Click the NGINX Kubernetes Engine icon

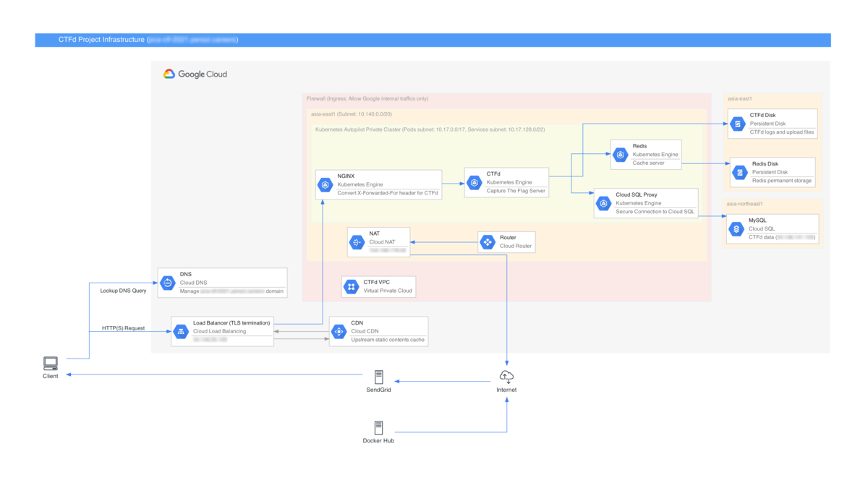click(x=325, y=185)
